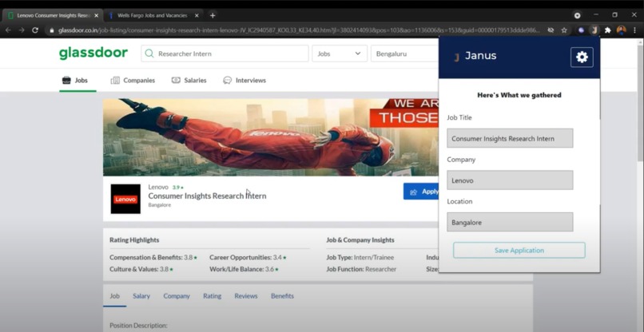Open the Interviews navigation item
This screenshot has width=644, height=332.
coord(244,81)
